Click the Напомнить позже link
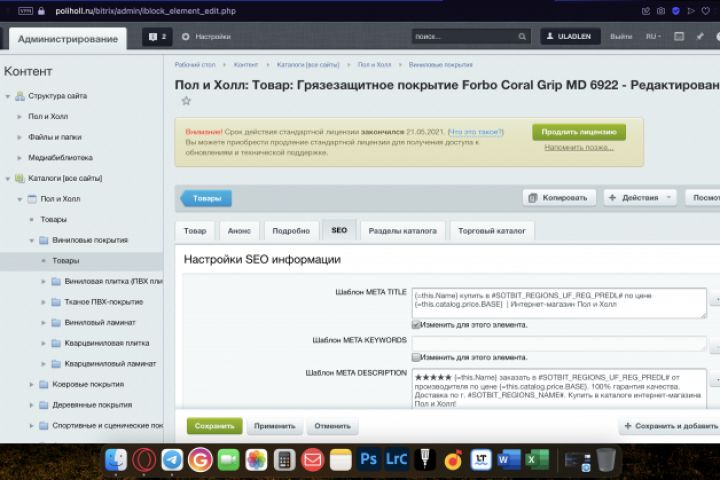The height and width of the screenshot is (480, 720). point(579,147)
